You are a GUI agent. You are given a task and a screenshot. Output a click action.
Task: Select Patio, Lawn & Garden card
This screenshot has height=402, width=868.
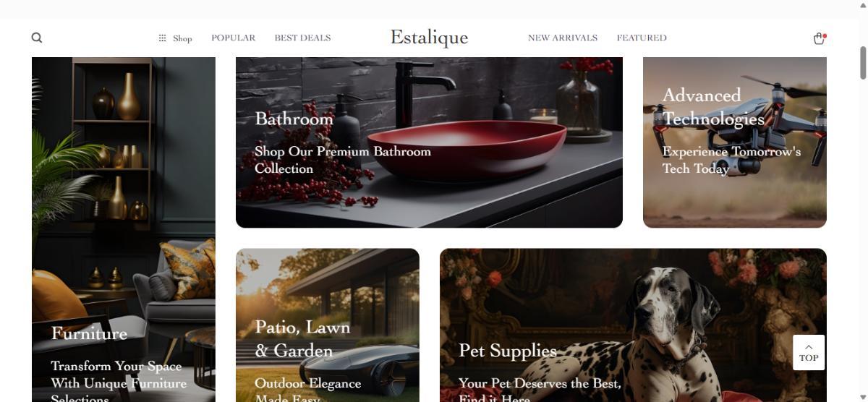coord(328,325)
